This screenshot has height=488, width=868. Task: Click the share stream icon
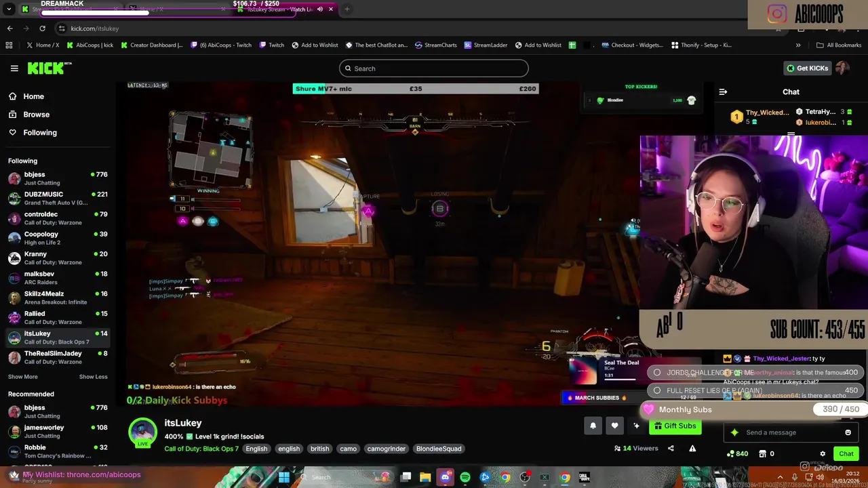tap(671, 448)
